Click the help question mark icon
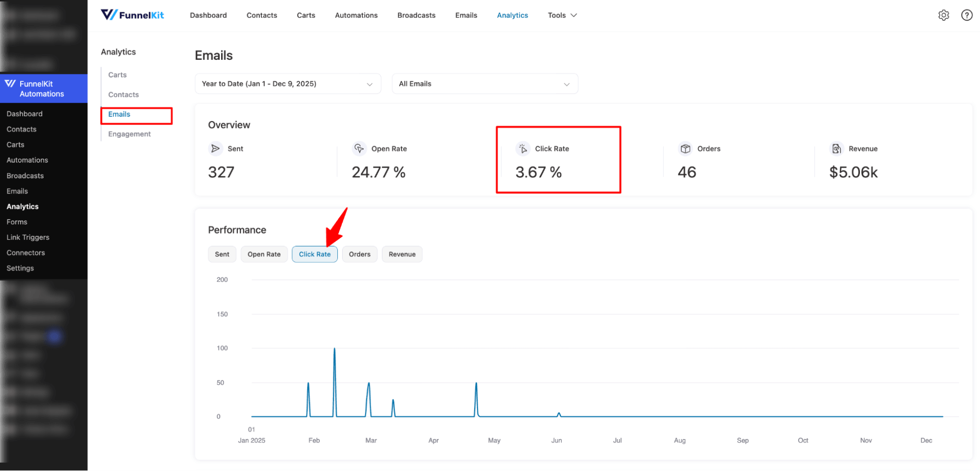980x471 pixels. point(966,15)
